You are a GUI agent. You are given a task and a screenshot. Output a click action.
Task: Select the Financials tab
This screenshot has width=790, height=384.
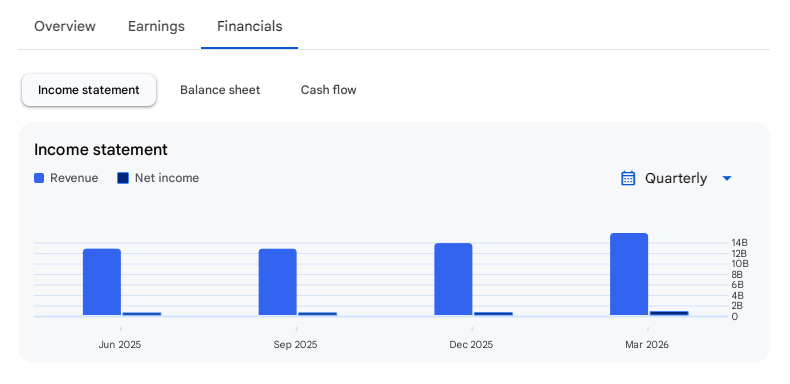249,26
